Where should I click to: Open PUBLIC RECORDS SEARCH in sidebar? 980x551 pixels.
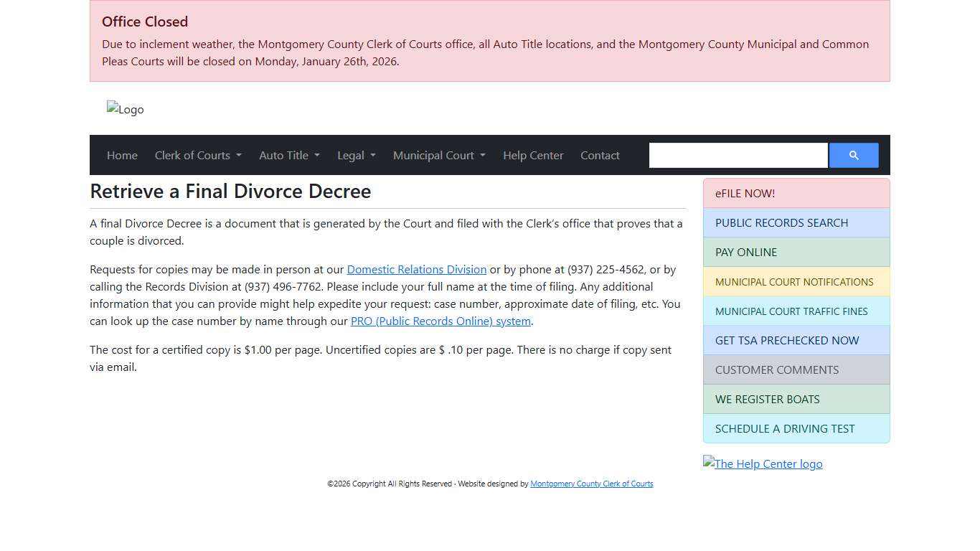796,223
